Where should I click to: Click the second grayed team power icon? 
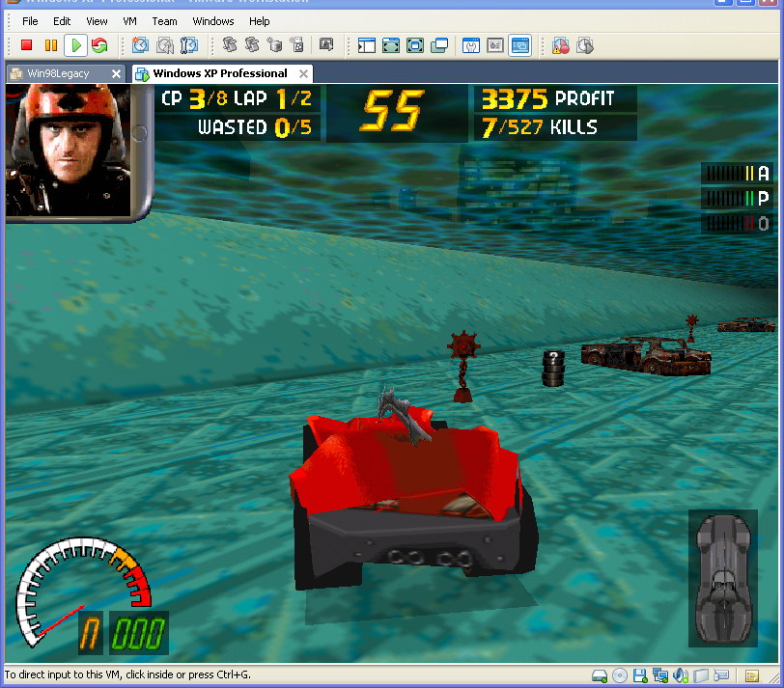[x=252, y=45]
